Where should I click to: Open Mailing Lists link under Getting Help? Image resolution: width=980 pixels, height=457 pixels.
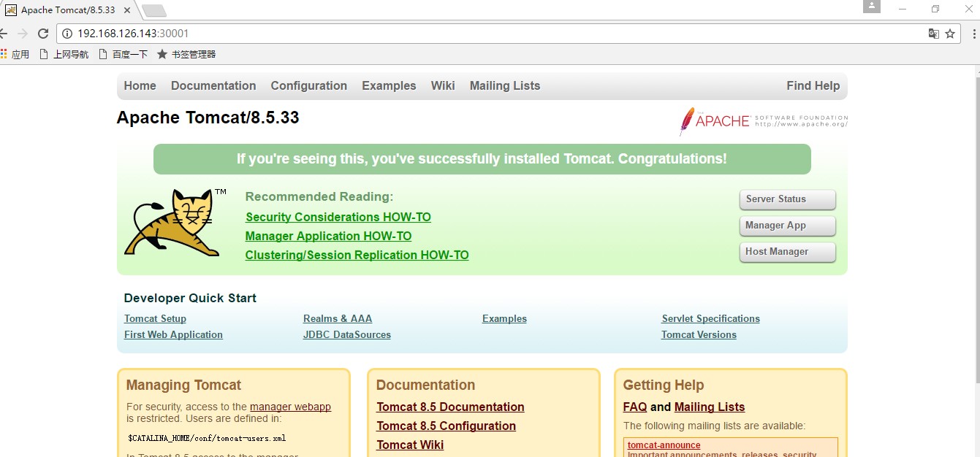710,407
